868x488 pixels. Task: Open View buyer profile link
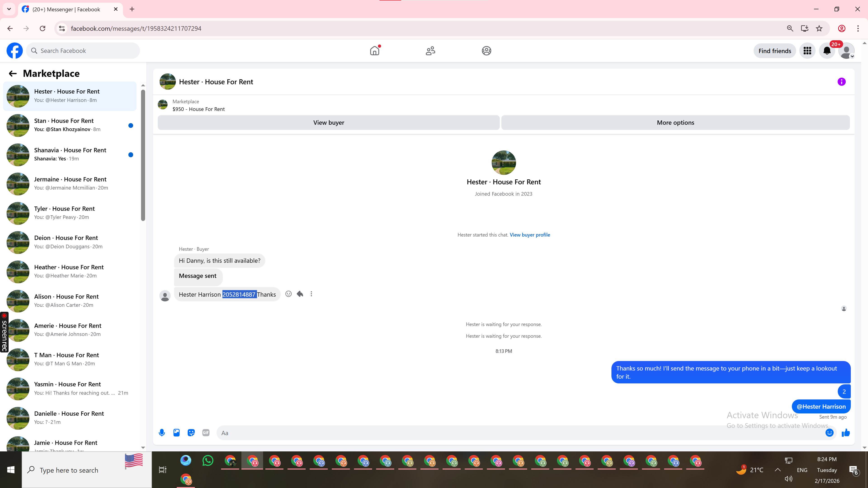pyautogui.click(x=530, y=235)
